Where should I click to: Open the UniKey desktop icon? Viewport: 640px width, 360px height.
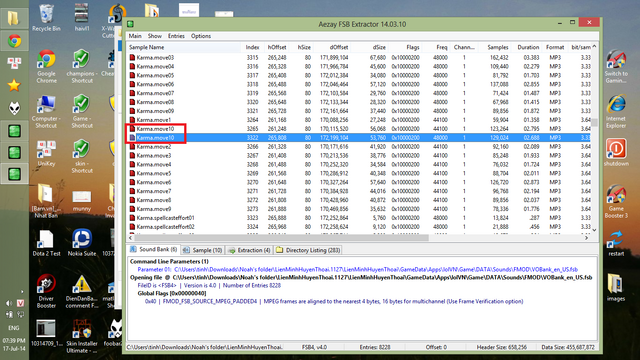pyautogui.click(x=46, y=153)
